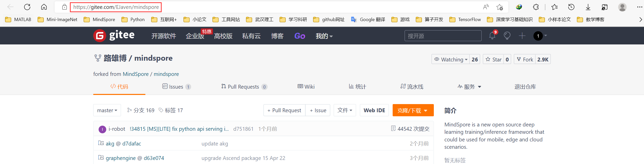Screen dimensions: 644x164
Task: Click the browser back arrow
Action: point(10,7)
